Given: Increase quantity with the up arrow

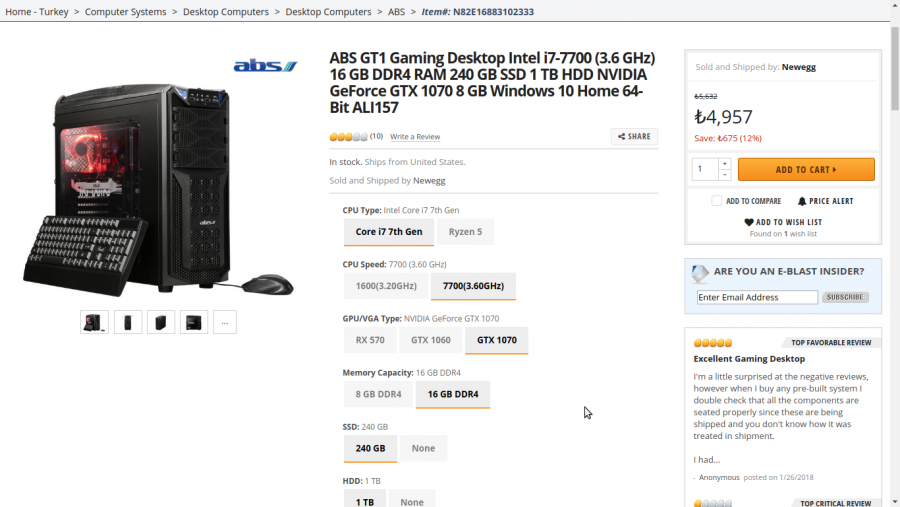Looking at the screenshot, I should 725,164.
